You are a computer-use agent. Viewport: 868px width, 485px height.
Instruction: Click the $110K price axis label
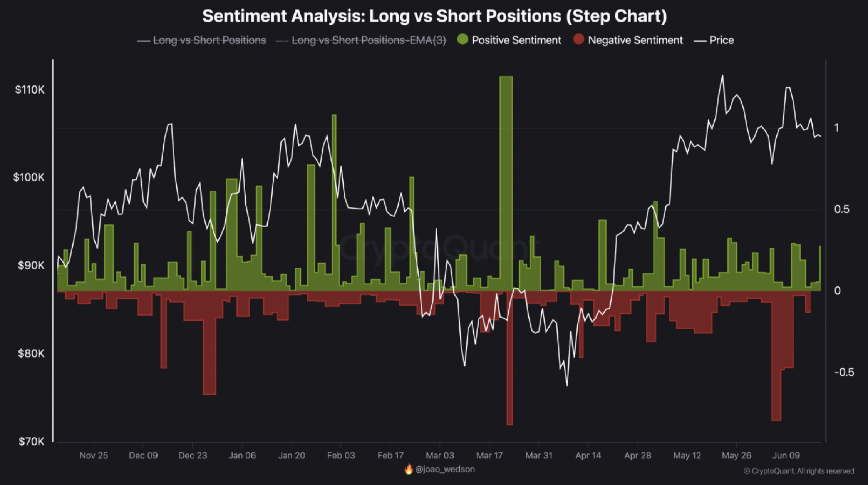[30, 90]
